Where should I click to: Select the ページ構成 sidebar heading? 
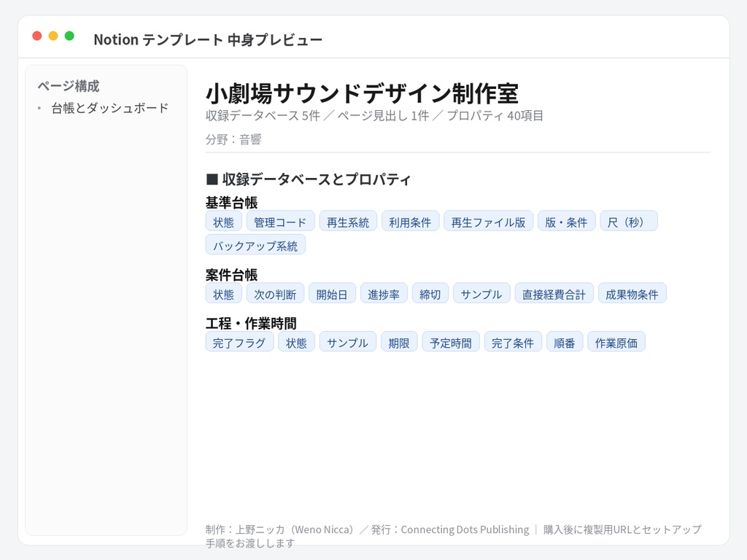pyautogui.click(x=69, y=86)
